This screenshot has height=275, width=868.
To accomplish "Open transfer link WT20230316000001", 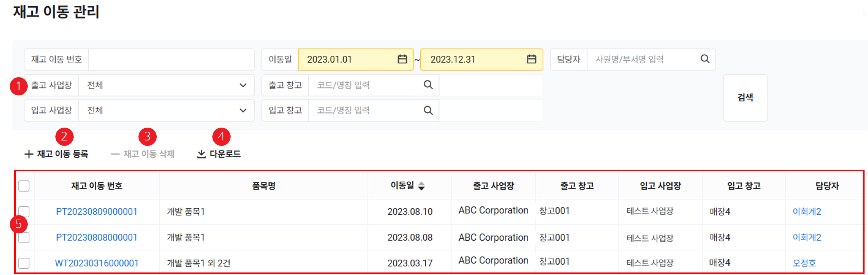I will [x=97, y=263].
